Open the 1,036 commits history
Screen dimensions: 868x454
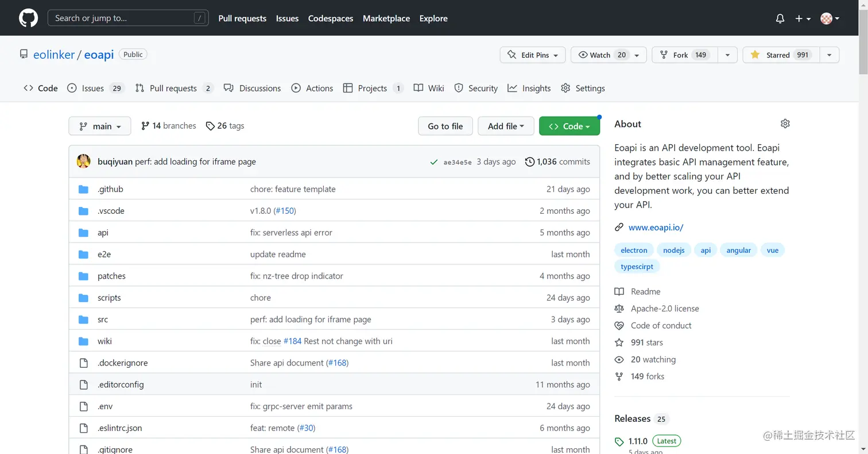[x=557, y=161]
